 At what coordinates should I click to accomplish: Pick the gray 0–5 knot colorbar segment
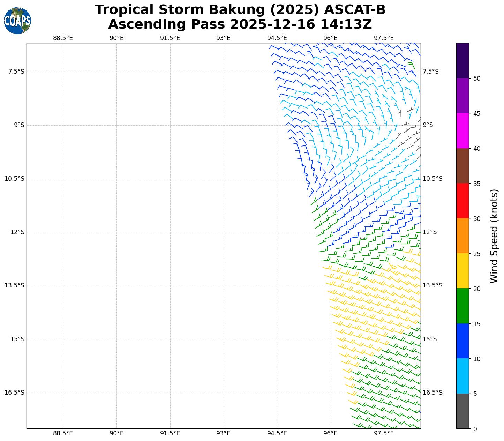(462, 411)
